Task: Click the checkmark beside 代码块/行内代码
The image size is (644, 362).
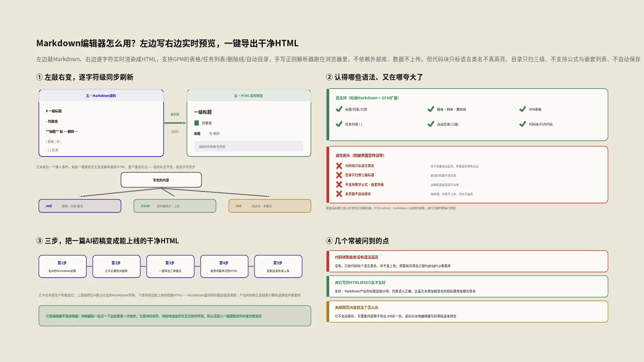Action: pos(522,124)
